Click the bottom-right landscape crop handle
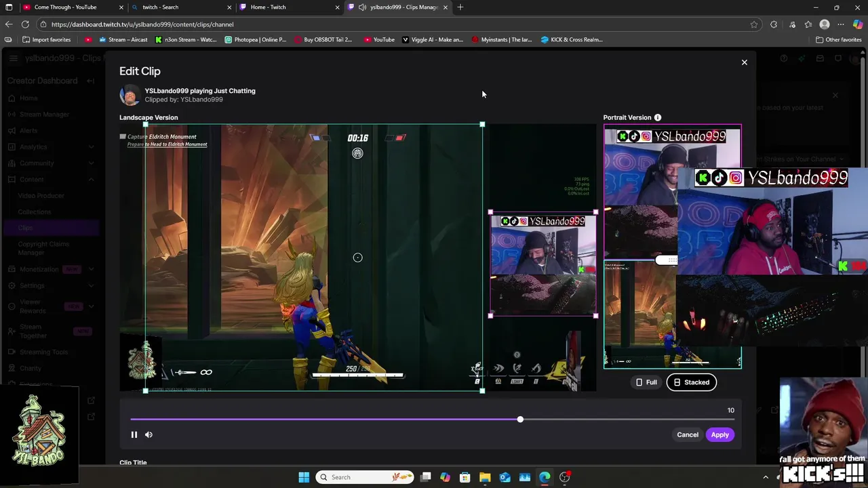The image size is (868, 488). 482,390
